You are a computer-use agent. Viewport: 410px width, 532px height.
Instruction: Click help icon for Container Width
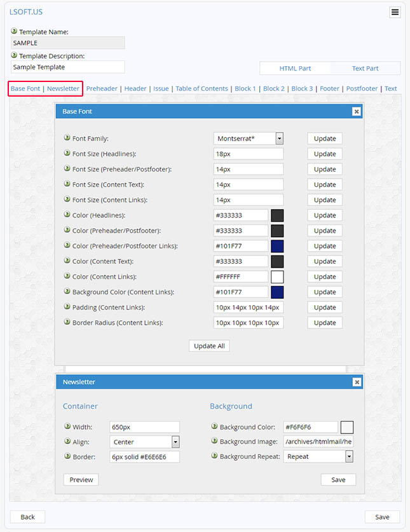tap(67, 426)
